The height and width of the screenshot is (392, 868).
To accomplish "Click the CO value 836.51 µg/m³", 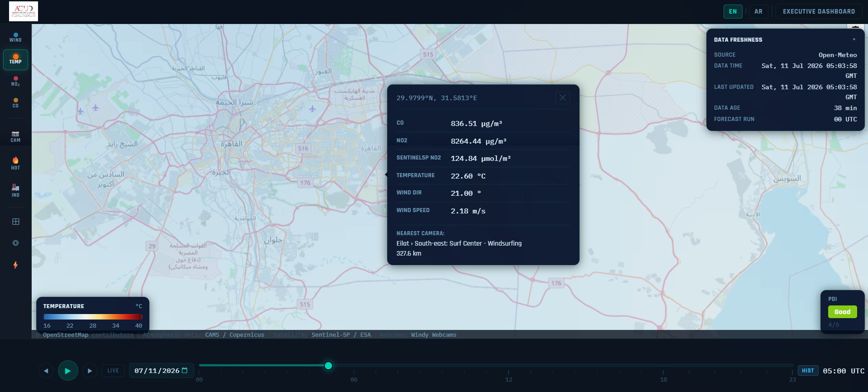I will 476,124.
